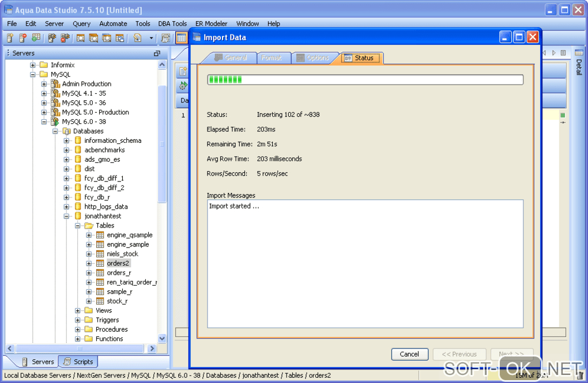Click the grid with green circle toolbar icon
The image size is (588, 383).
pyautogui.click(x=36, y=38)
